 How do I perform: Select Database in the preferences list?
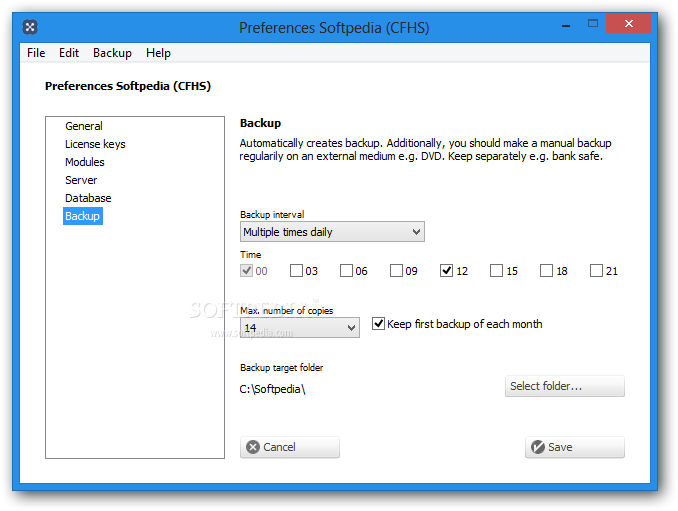coord(88,198)
